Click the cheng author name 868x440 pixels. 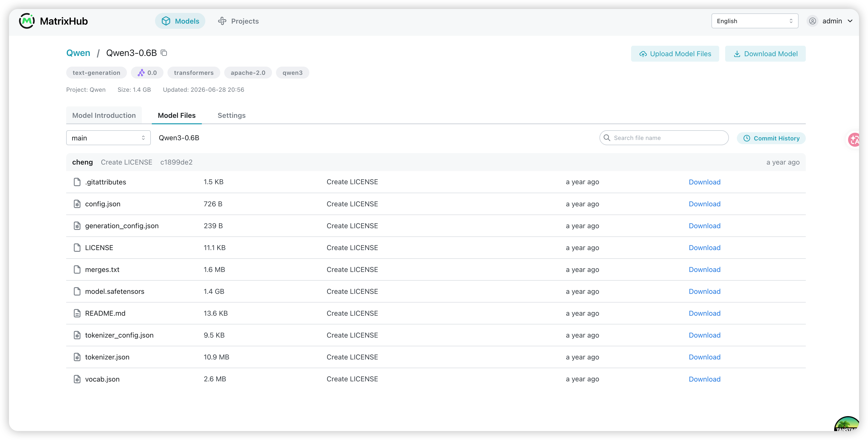[x=82, y=162]
